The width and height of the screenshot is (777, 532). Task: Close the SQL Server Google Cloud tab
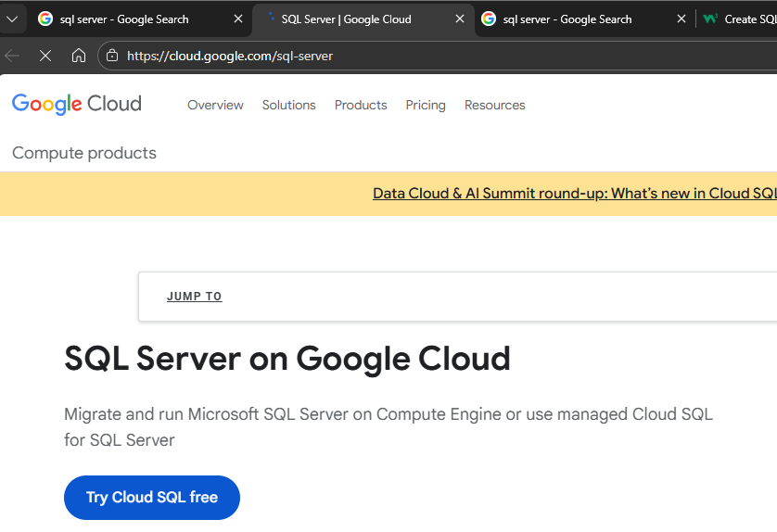[x=460, y=19]
